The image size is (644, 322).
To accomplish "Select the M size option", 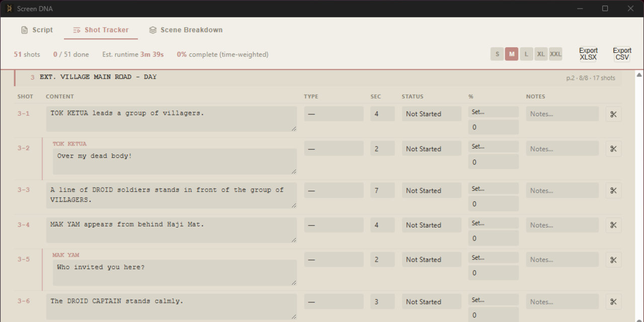I will [x=512, y=54].
